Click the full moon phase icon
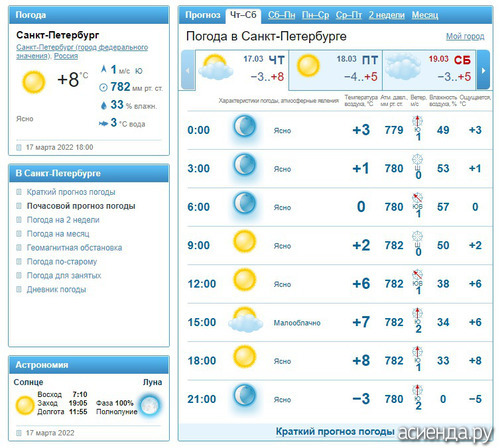 tap(150, 405)
